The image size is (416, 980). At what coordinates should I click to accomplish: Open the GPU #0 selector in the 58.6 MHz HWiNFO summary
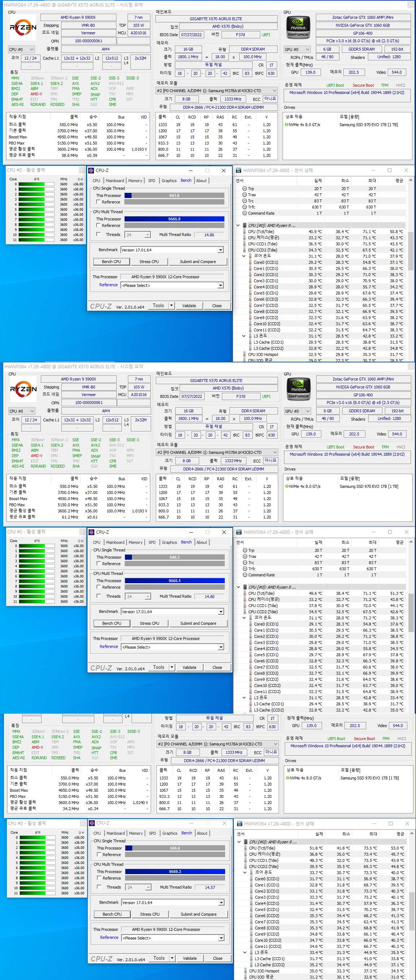click(x=297, y=50)
